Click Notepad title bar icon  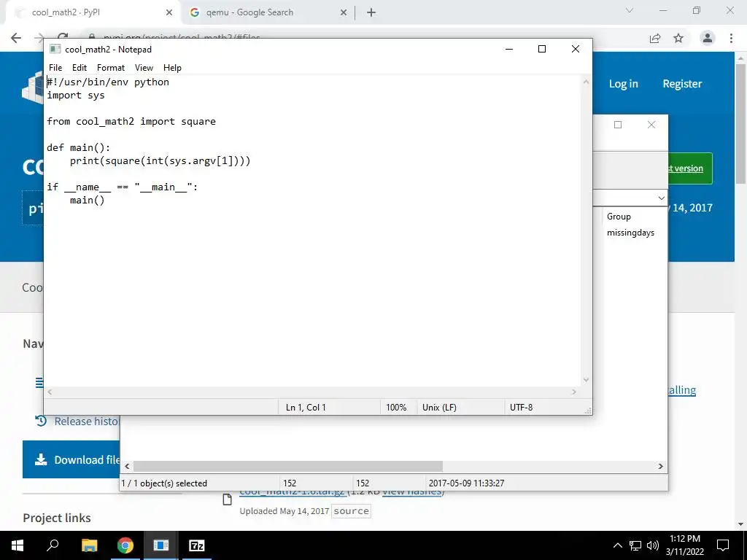[55, 49]
